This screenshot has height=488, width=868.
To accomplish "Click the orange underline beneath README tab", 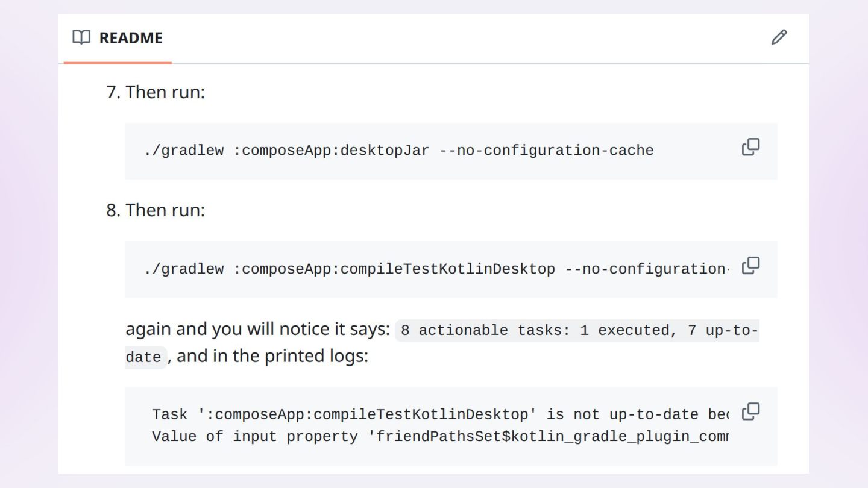I will [118, 62].
